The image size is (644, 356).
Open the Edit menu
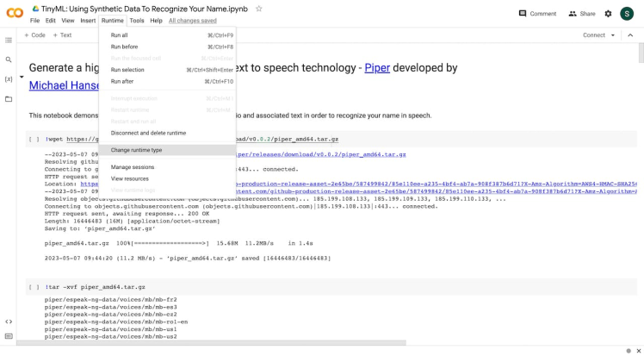pos(51,21)
